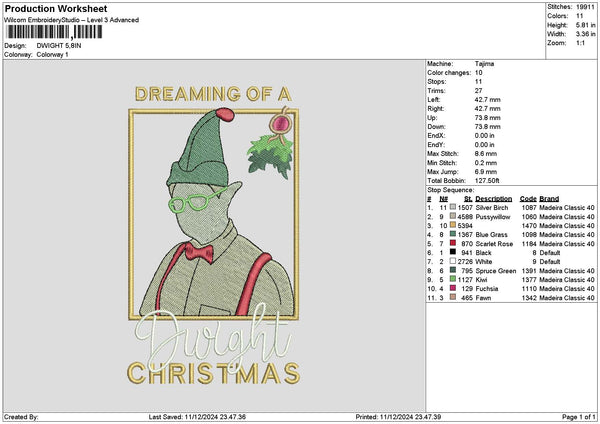Viewport: 600px width, 424px height.
Task: Click the 'Pussywillow' description text
Action: 493,217
